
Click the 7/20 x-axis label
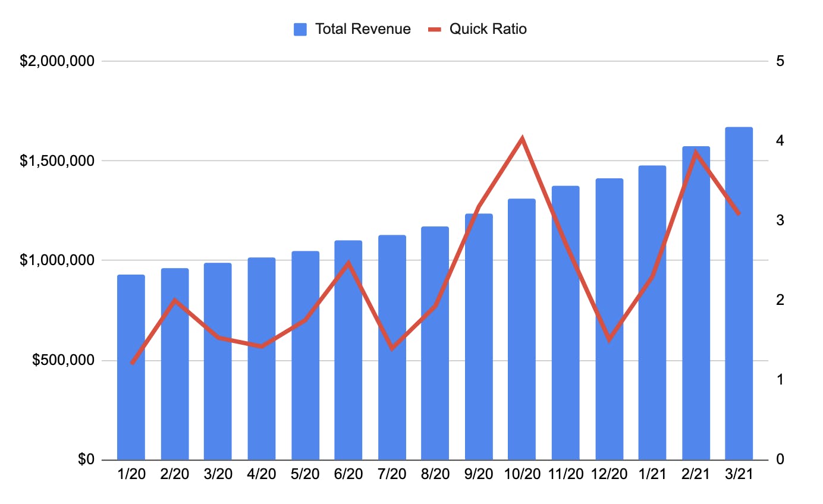point(392,475)
